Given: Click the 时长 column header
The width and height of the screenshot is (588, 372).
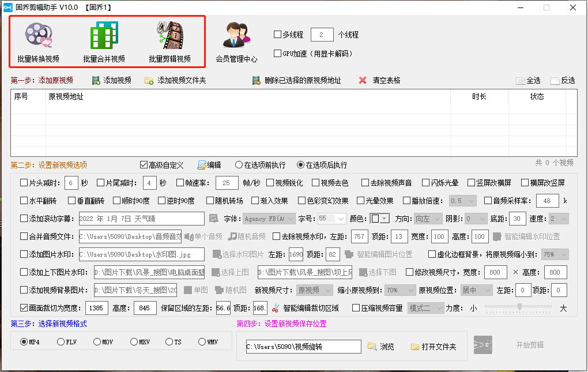Looking at the screenshot, I should (479, 97).
